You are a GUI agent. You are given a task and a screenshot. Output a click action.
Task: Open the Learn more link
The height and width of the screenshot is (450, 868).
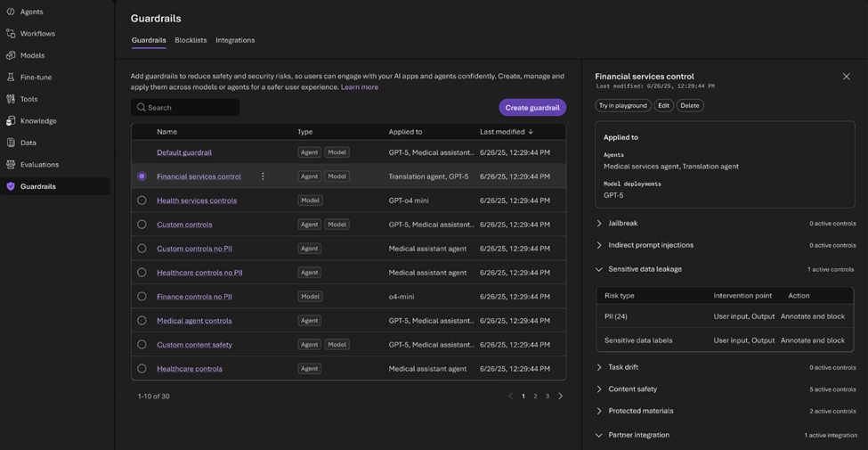pos(360,87)
